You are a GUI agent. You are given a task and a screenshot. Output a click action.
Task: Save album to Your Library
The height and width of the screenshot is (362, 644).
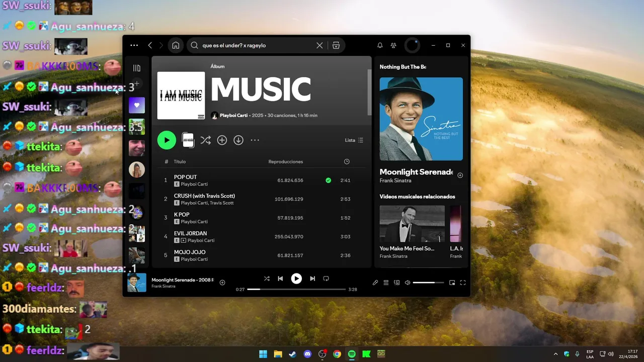(222, 140)
